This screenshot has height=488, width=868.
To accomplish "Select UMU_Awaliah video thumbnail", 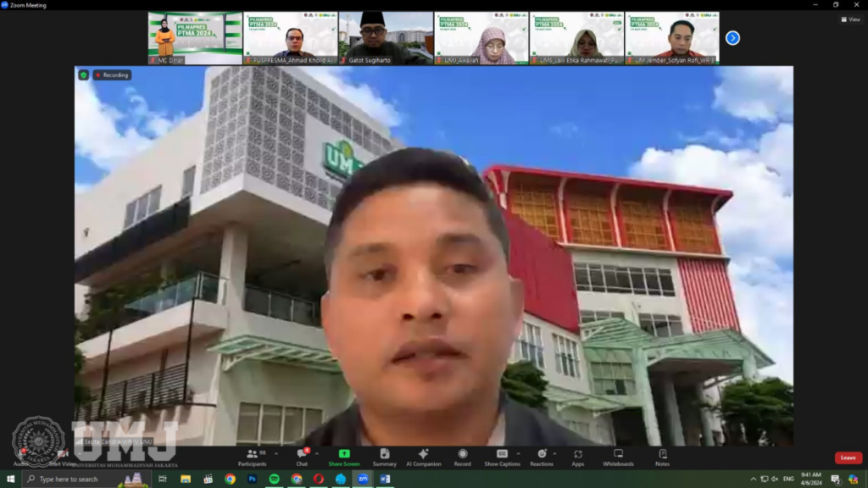I will [481, 38].
